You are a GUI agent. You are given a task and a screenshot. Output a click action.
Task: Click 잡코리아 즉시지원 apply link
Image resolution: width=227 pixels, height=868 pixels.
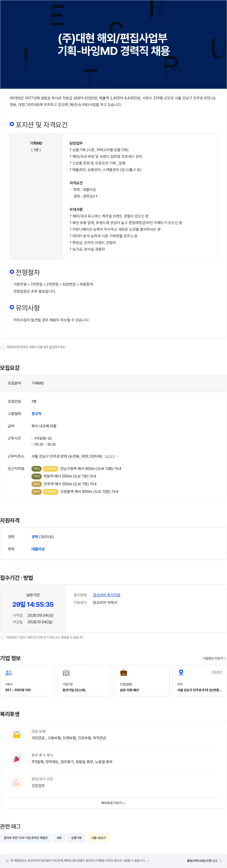(106, 595)
